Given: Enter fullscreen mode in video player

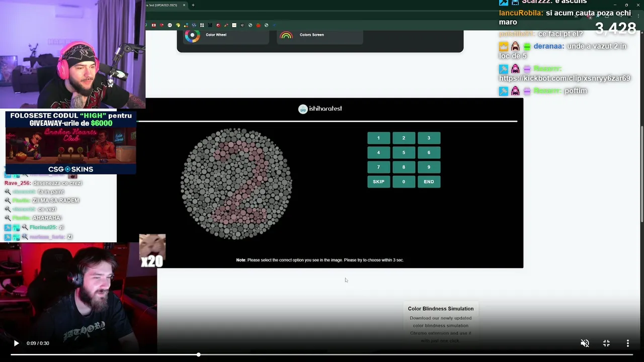Looking at the screenshot, I should [606, 343].
